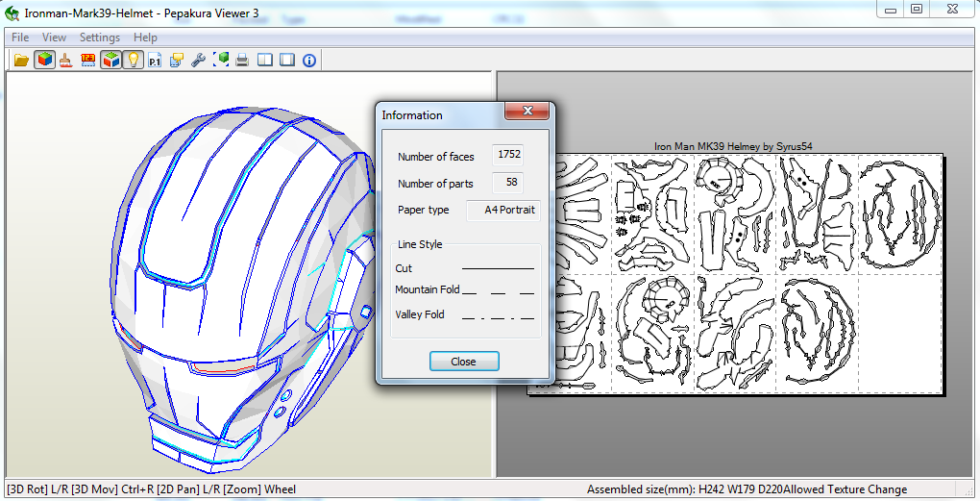
Task: Toggle the red-blue-green cube toolbar button
Action: [110, 60]
